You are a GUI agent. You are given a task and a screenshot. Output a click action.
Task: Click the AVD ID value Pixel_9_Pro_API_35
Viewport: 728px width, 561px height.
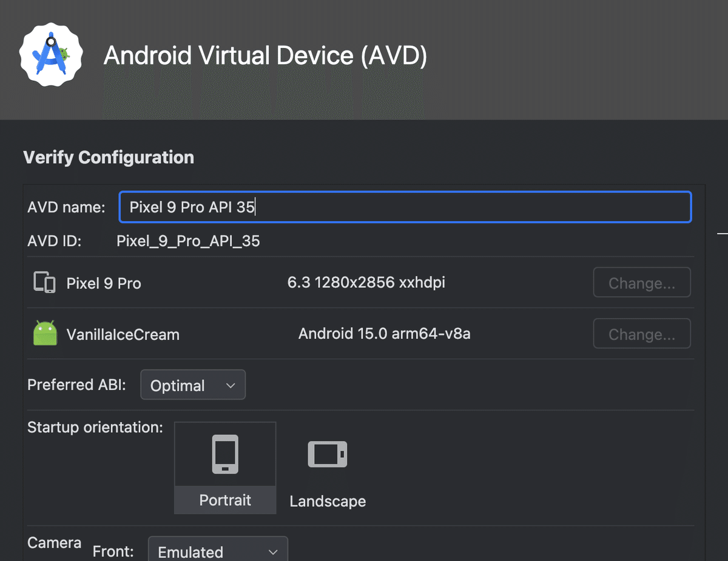point(188,242)
